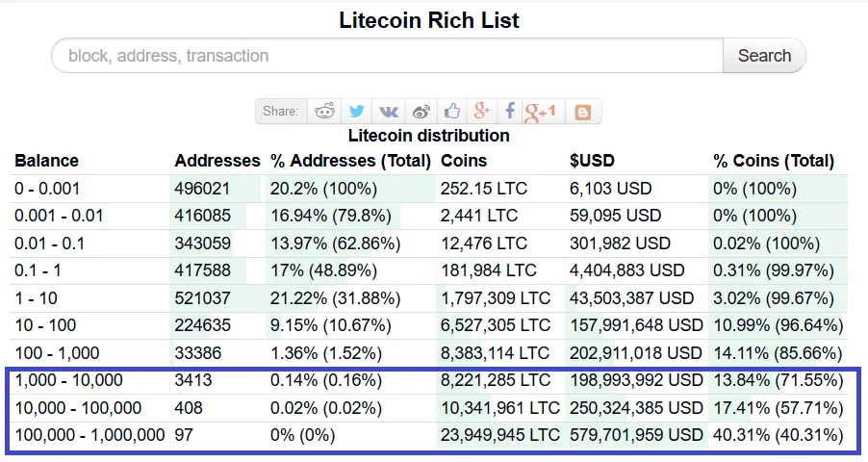Click the 301,982 USD cell
Viewport: 868px width, 462px height.
click(x=620, y=244)
